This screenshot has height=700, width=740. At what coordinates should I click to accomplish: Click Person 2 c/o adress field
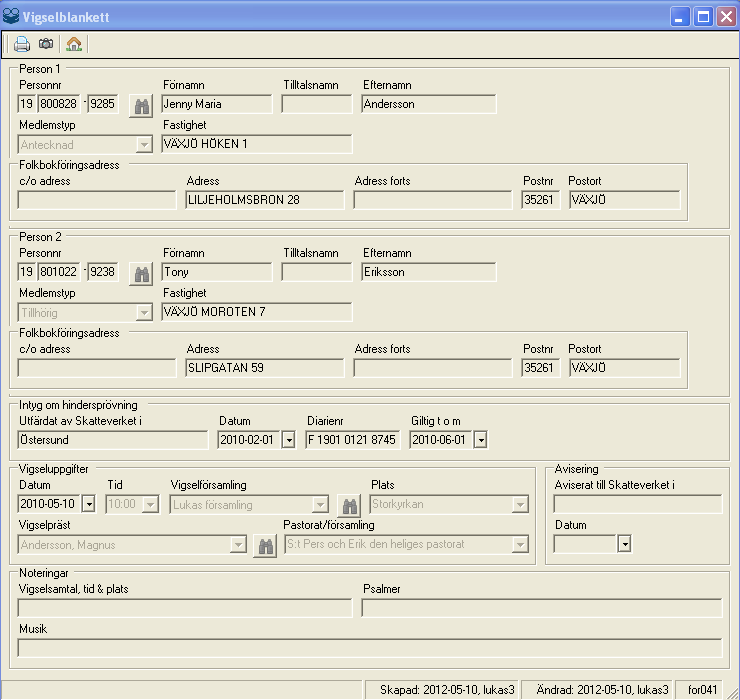(x=97, y=368)
